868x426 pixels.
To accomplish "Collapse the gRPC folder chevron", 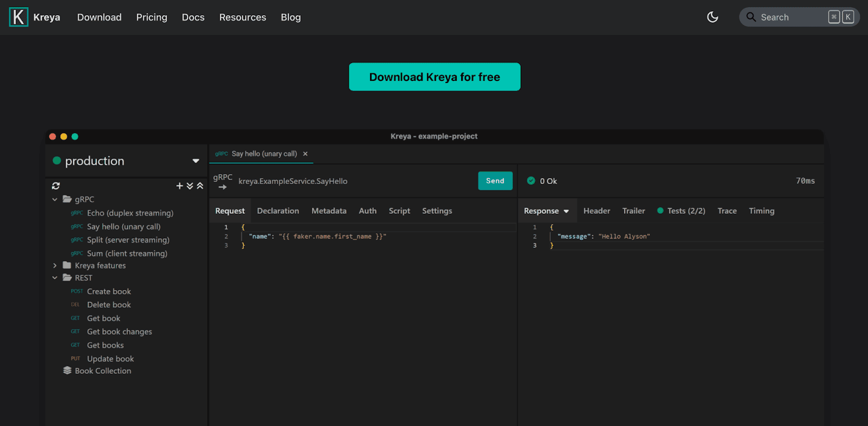I will (x=55, y=200).
